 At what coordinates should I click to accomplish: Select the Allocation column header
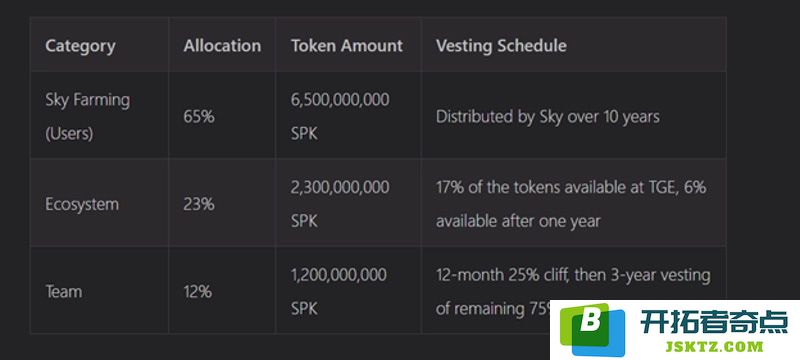click(222, 45)
